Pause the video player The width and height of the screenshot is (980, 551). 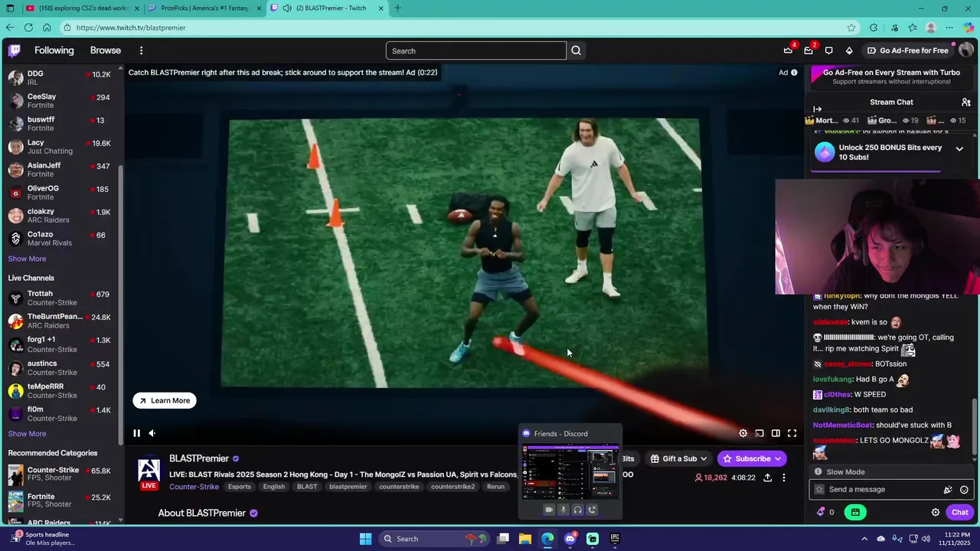(136, 433)
